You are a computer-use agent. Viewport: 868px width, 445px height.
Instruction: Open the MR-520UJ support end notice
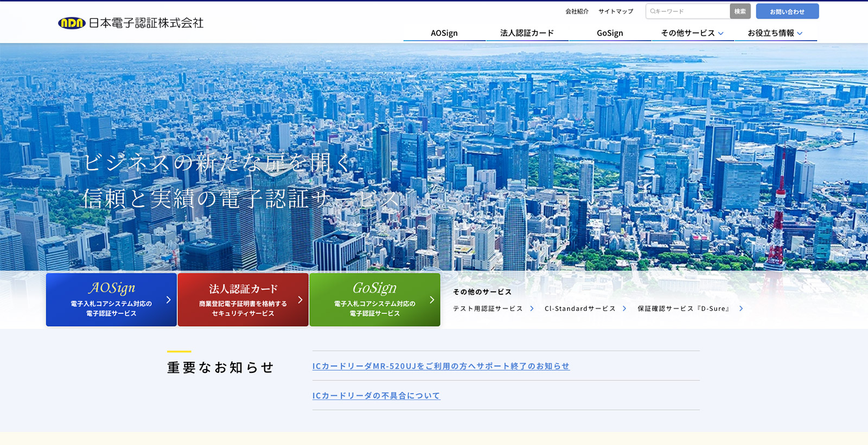coord(441,366)
